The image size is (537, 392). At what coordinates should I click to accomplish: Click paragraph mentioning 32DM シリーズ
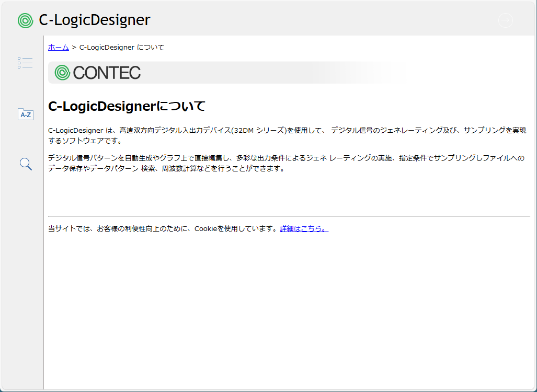click(287, 135)
